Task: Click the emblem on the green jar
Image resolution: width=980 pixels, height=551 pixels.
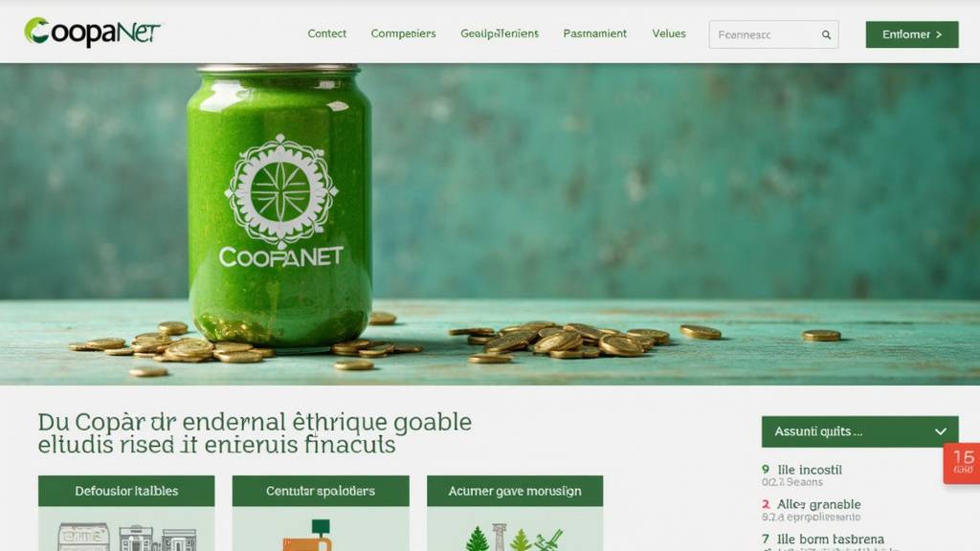Action: tap(280, 190)
